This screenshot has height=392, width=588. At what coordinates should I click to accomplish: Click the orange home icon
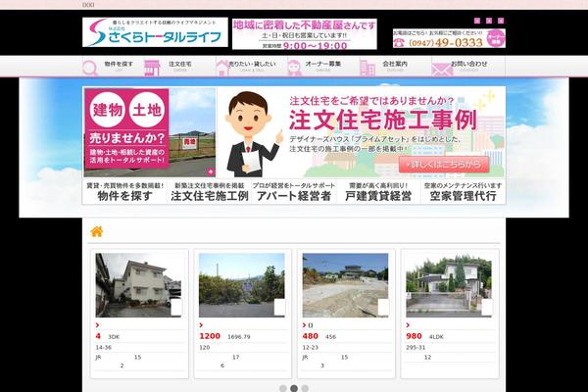pyautogui.click(x=97, y=231)
